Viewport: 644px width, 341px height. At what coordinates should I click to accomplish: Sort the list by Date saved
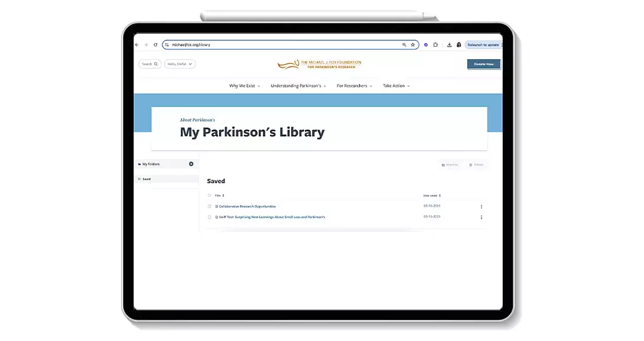click(432, 196)
